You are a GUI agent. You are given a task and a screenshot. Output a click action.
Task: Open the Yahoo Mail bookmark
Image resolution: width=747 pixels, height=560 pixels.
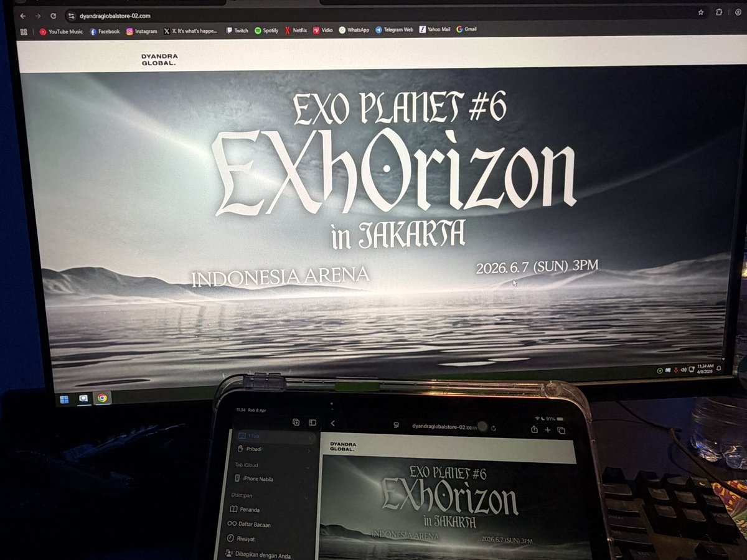[435, 29]
